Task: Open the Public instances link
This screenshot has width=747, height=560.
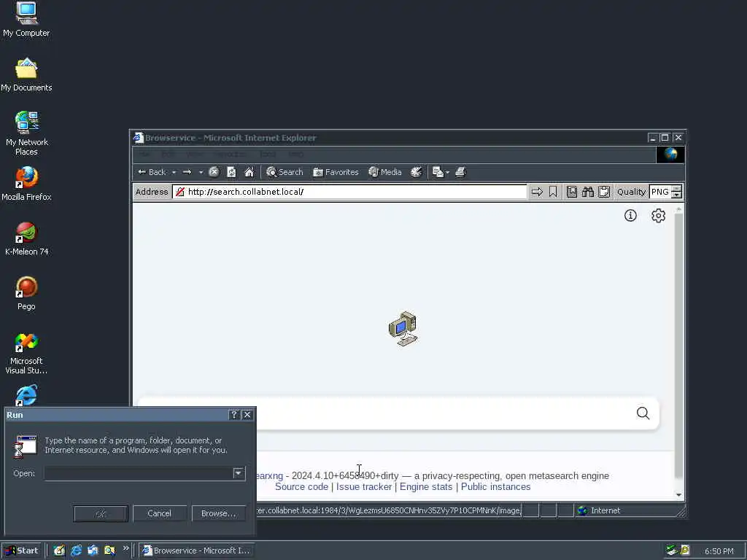Action: (495, 486)
